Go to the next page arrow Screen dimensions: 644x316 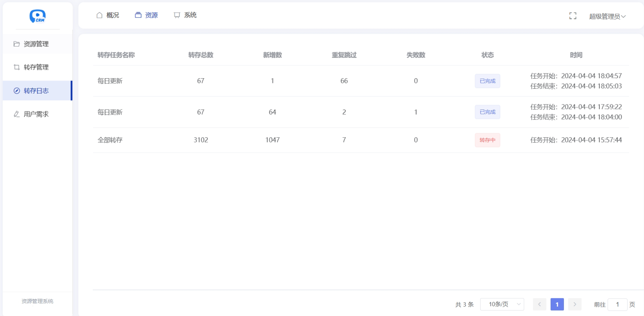click(574, 304)
